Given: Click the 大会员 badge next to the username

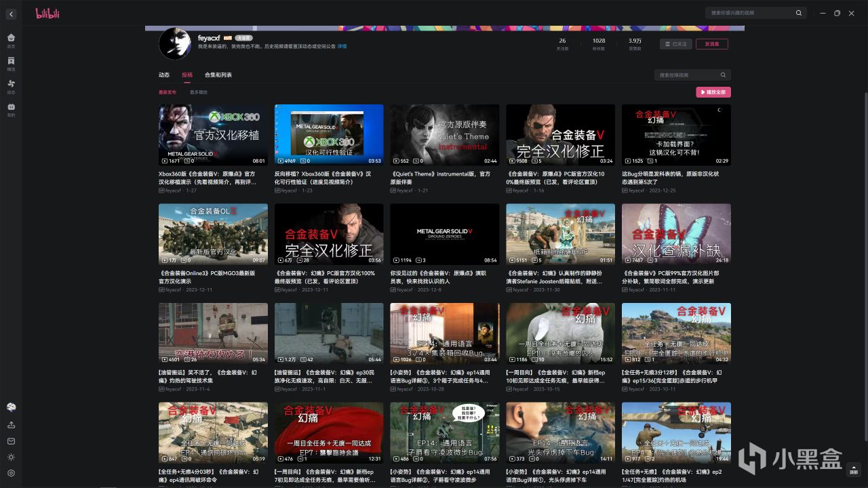Looking at the screenshot, I should [243, 38].
